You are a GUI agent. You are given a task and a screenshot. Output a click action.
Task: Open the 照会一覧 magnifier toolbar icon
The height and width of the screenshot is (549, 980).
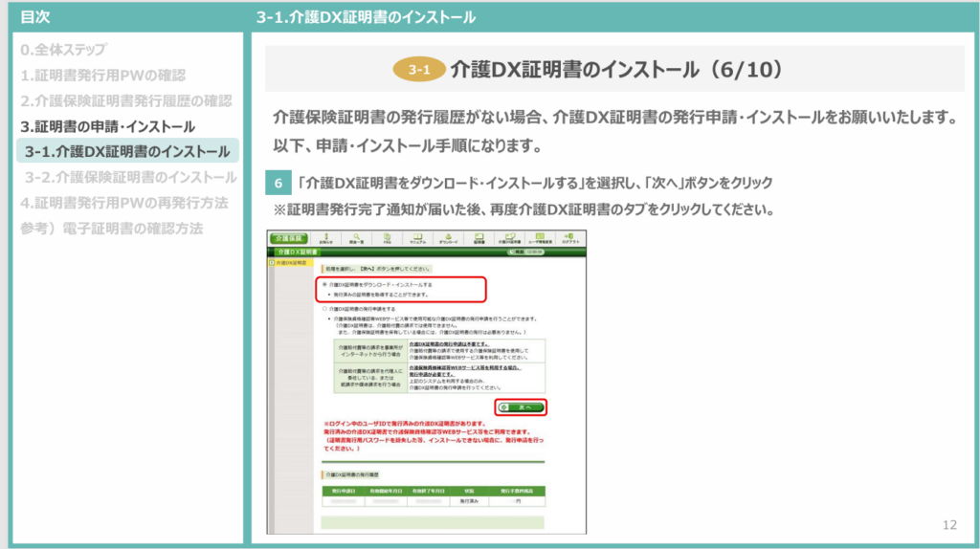[x=356, y=238]
